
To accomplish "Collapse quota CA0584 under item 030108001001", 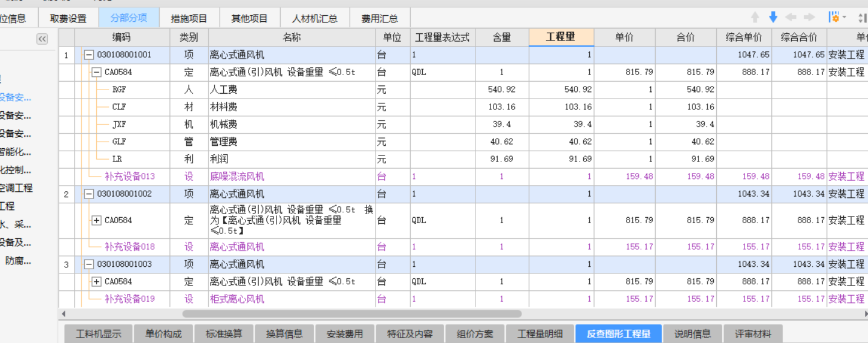I will (x=96, y=73).
